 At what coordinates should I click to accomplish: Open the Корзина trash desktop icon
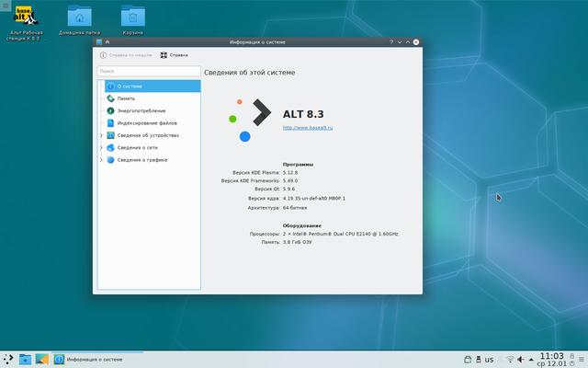[132, 20]
